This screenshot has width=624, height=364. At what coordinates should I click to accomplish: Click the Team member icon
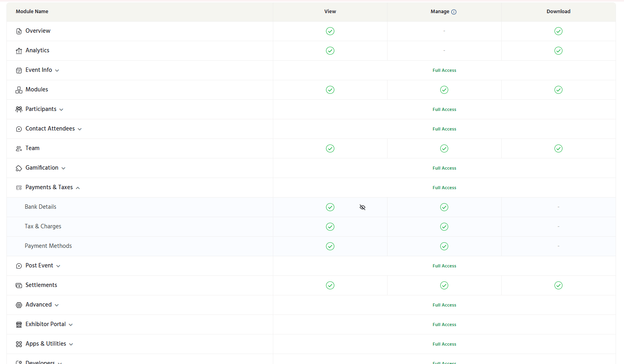point(19,148)
